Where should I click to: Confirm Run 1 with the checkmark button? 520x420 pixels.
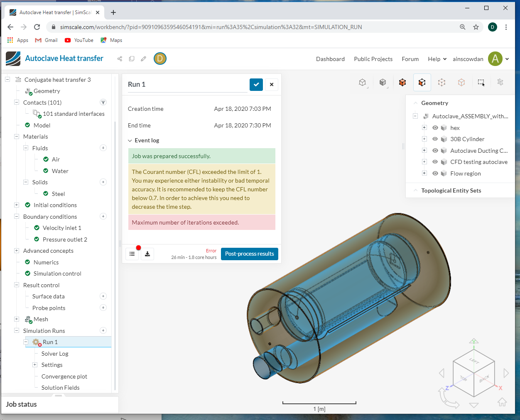256,85
